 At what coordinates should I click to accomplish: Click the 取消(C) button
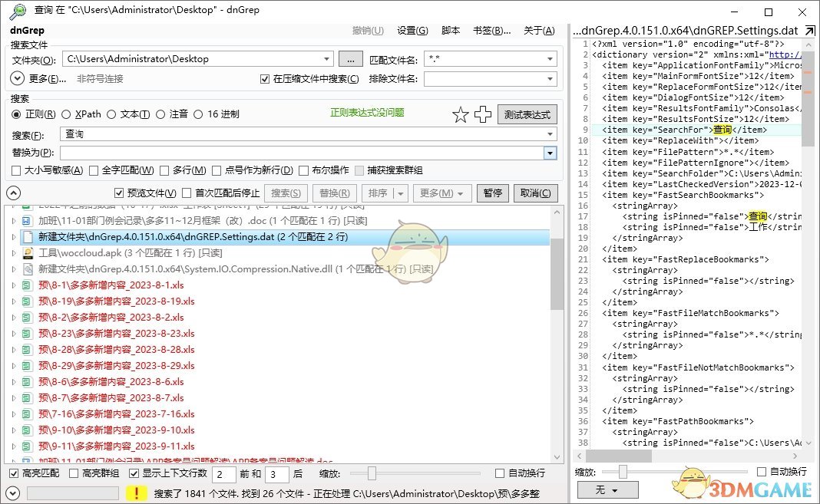[x=534, y=193]
